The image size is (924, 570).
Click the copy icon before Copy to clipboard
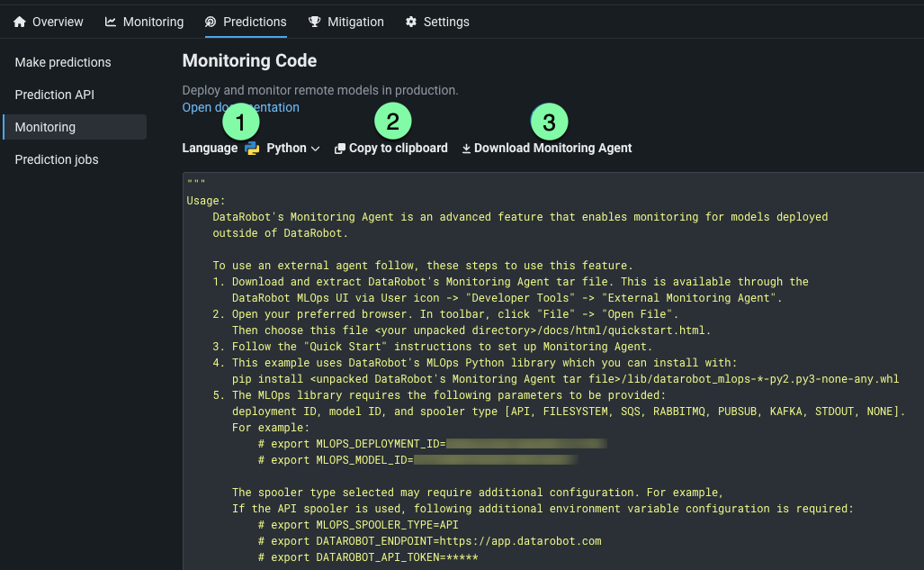pos(340,149)
